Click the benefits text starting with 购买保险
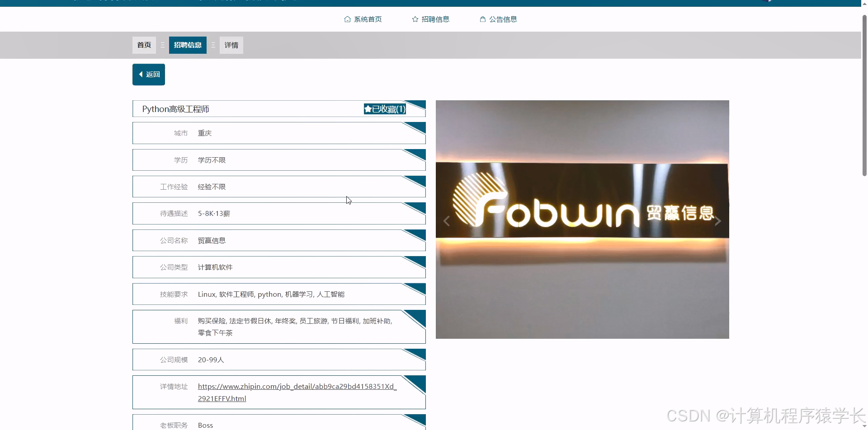Image resolution: width=868 pixels, height=430 pixels. point(295,327)
